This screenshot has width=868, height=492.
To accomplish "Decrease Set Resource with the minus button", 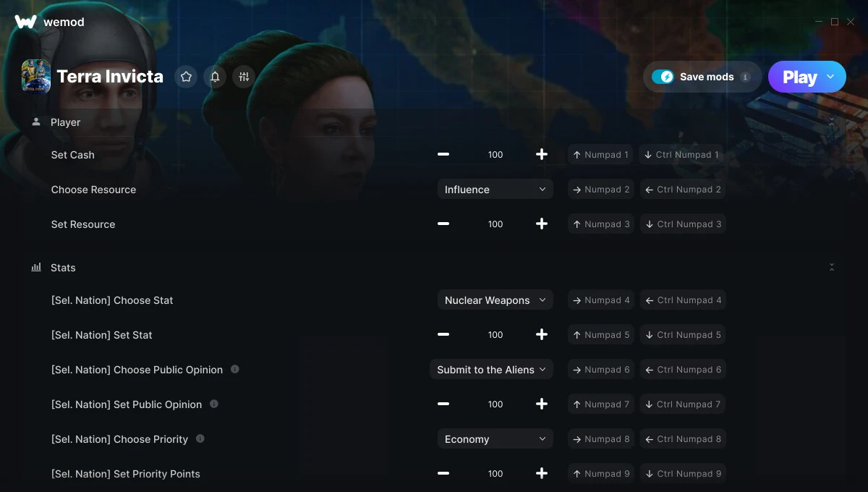I will pos(443,224).
